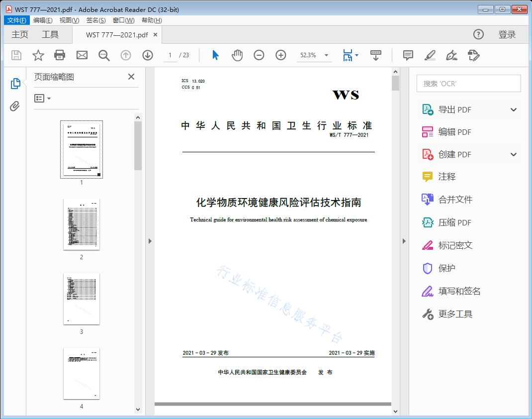The image size is (532, 419).
Task: Bookmark file with the star icon
Action: click(x=38, y=55)
